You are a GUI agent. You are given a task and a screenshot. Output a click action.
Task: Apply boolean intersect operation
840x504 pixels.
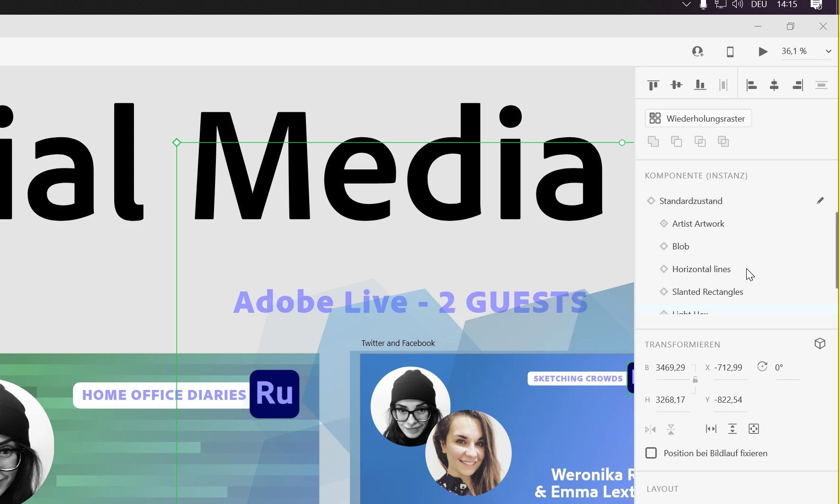pos(700,141)
